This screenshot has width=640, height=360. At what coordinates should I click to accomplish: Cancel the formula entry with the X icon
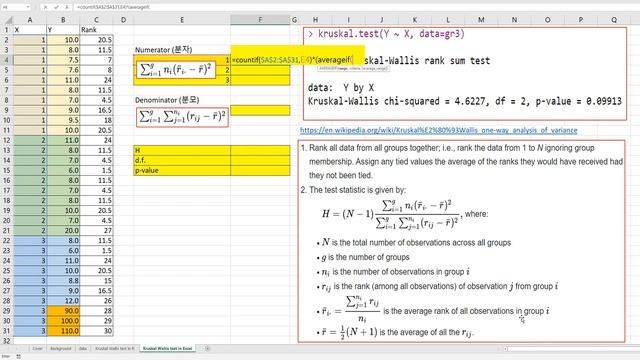tap(46, 7)
